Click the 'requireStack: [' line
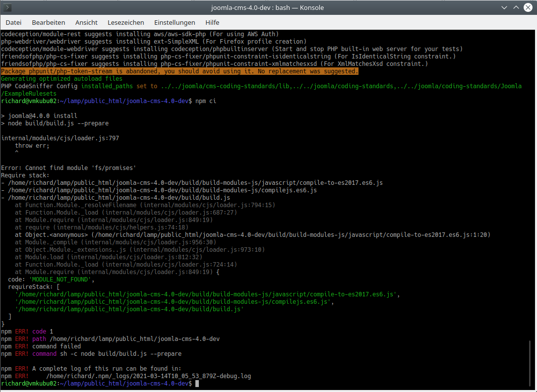This screenshot has width=537, height=392. (34, 287)
